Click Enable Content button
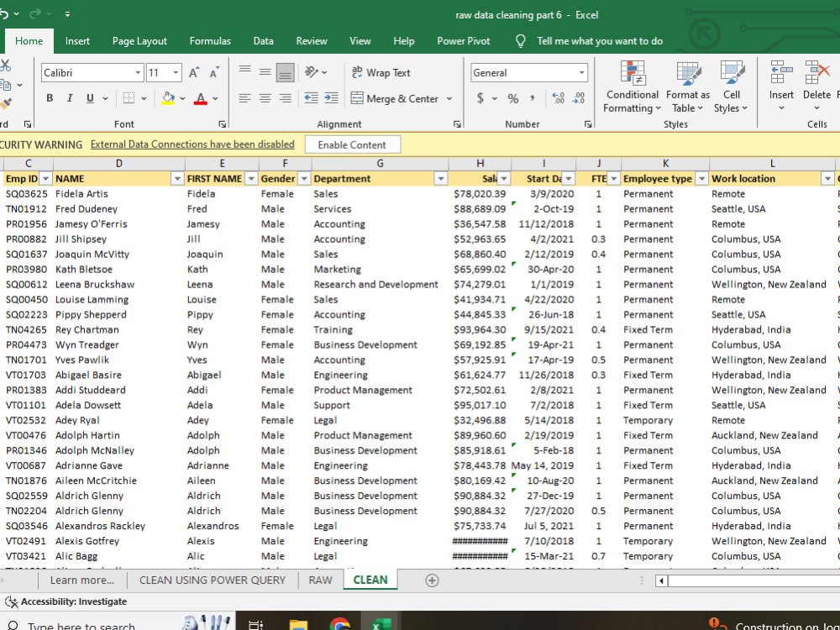840x630 pixels. click(352, 144)
